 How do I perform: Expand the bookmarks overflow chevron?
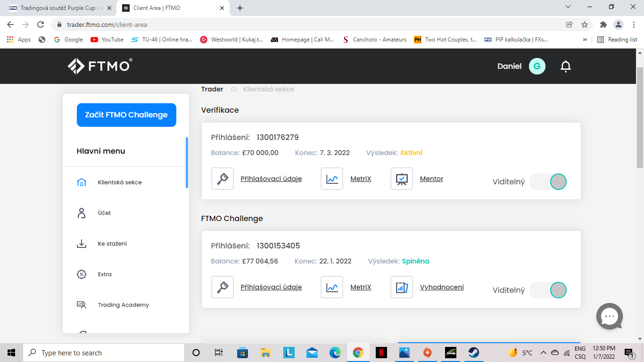point(585,40)
